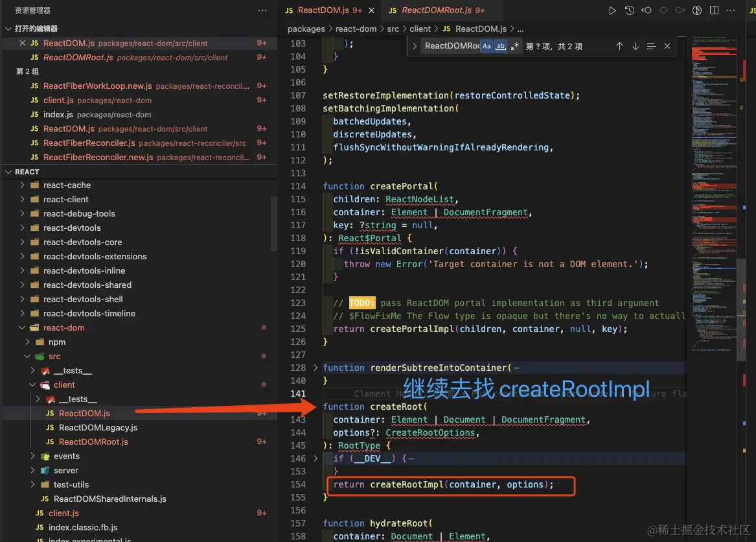The height and width of the screenshot is (542, 756).
Task: Click client breadcrumb segment
Action: tap(420, 29)
